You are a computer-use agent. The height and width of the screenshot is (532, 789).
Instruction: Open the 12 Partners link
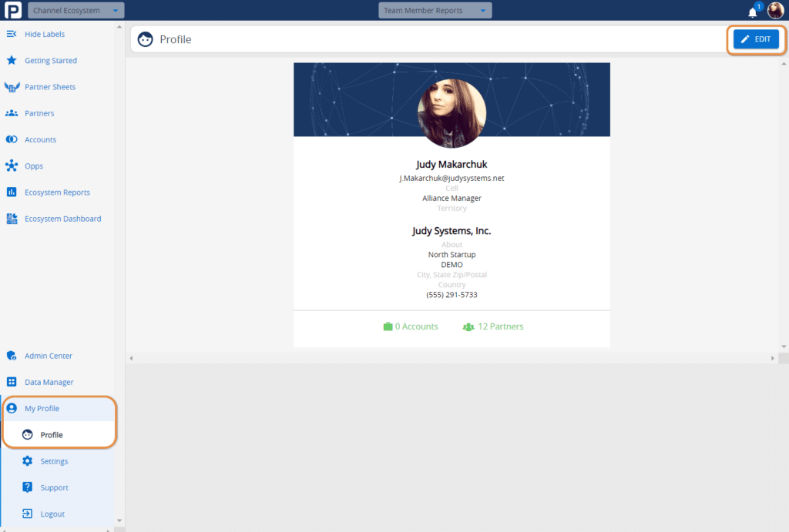493,326
